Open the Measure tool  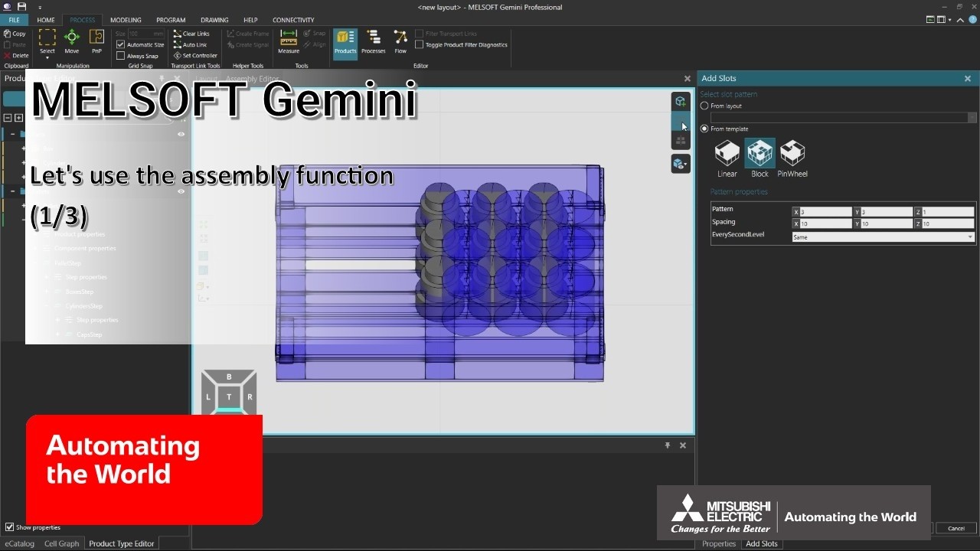click(x=289, y=41)
